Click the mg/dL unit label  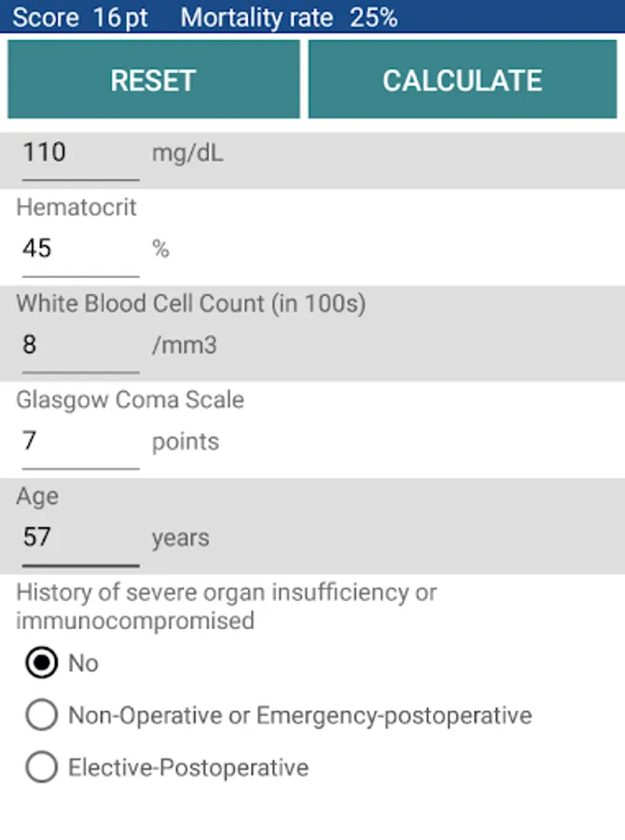(188, 154)
